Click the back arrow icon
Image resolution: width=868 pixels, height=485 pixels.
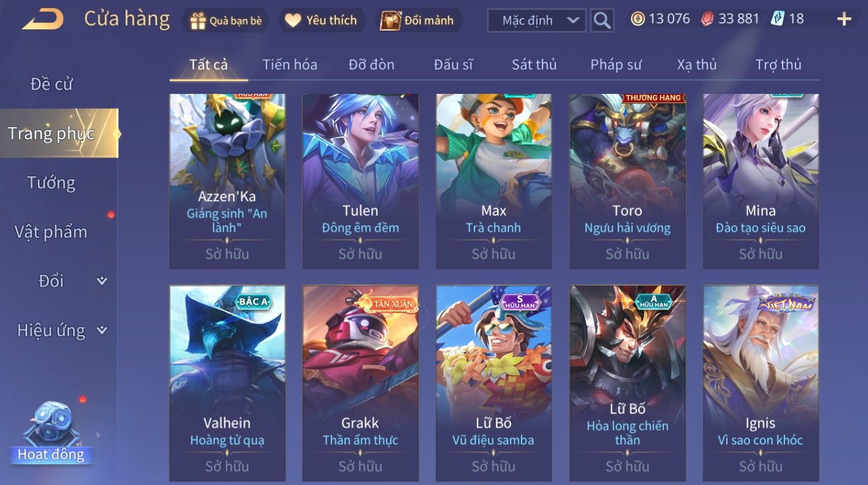(x=43, y=19)
